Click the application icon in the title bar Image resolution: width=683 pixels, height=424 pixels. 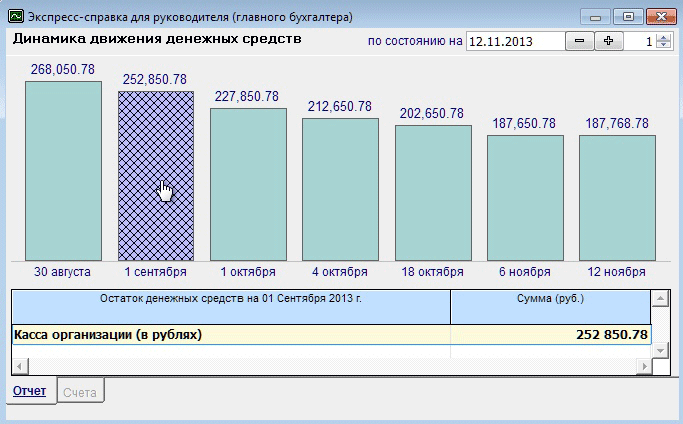pos(16,17)
